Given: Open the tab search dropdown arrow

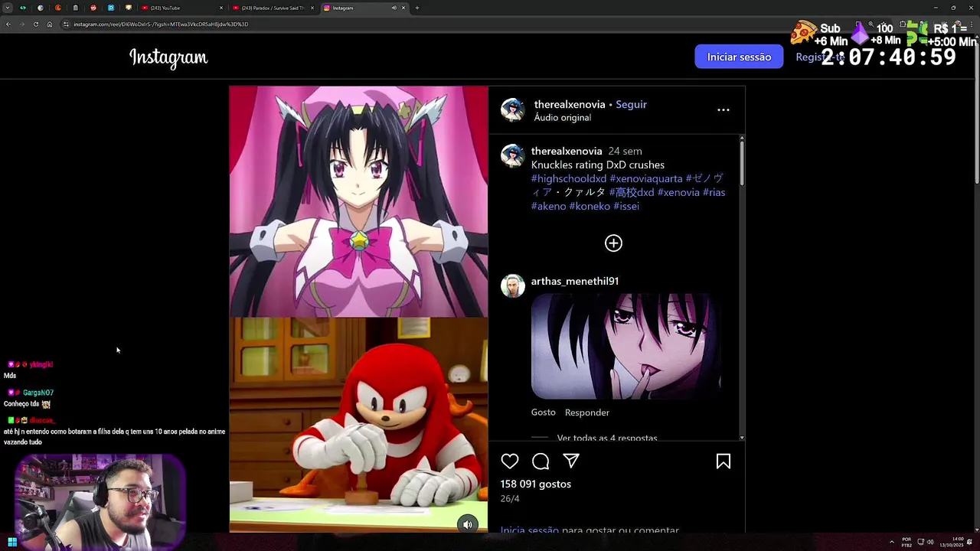Looking at the screenshot, I should point(7,8).
